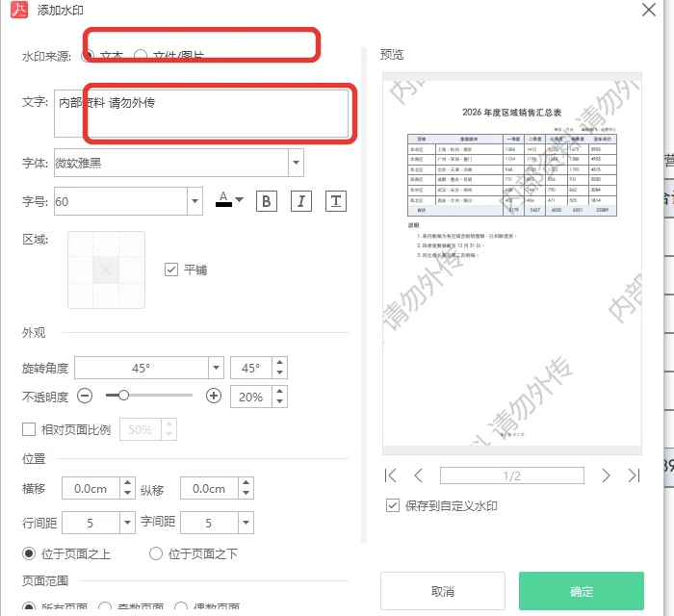Decrease opacity with minus icon

pos(85,396)
